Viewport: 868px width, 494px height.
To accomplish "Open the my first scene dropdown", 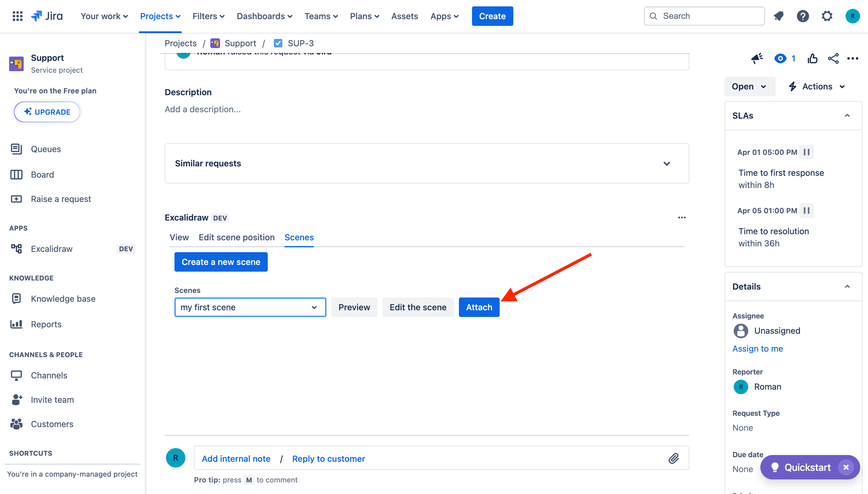I will click(250, 307).
